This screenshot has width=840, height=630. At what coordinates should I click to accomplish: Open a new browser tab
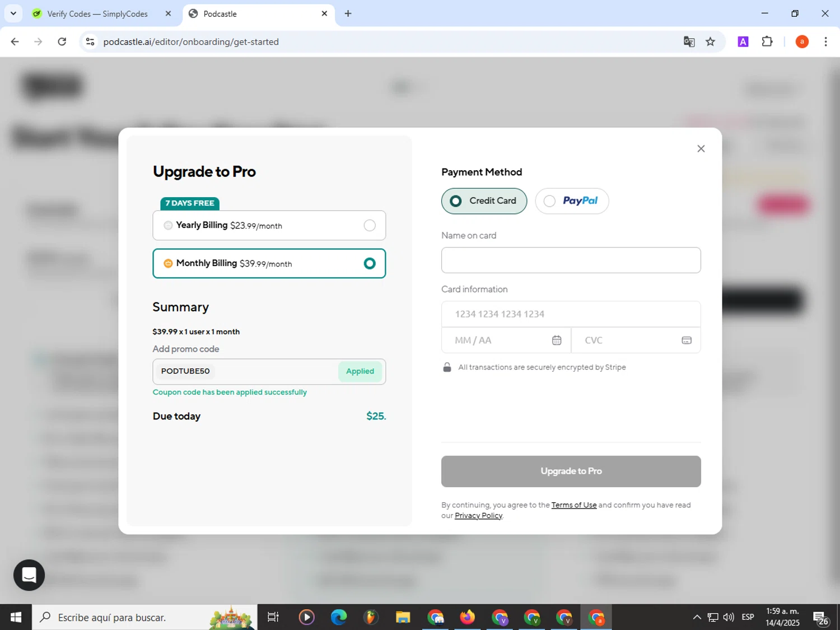(348, 14)
